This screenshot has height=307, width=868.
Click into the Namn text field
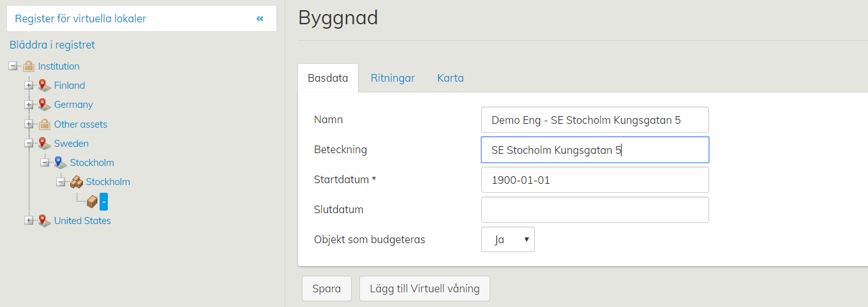pos(594,120)
